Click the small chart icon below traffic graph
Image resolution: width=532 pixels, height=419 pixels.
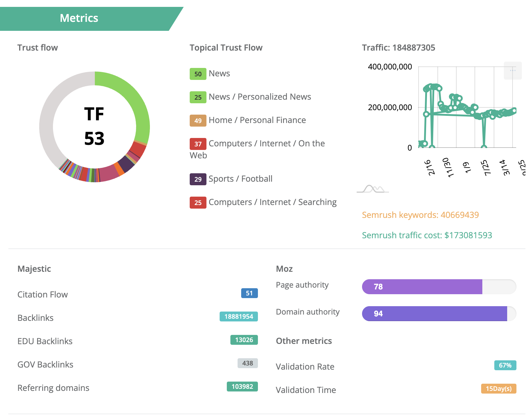tap(373, 189)
